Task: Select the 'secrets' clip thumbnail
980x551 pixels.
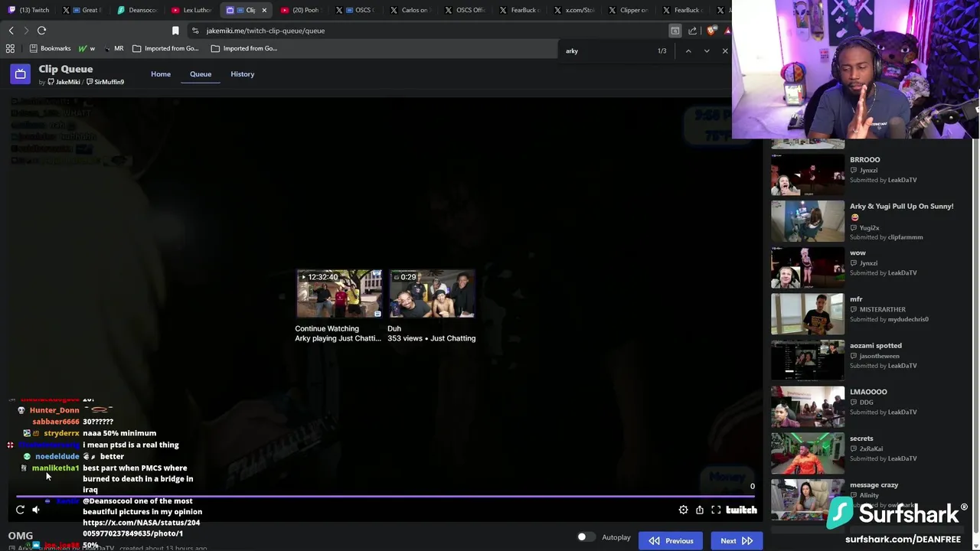Action: [x=808, y=453]
